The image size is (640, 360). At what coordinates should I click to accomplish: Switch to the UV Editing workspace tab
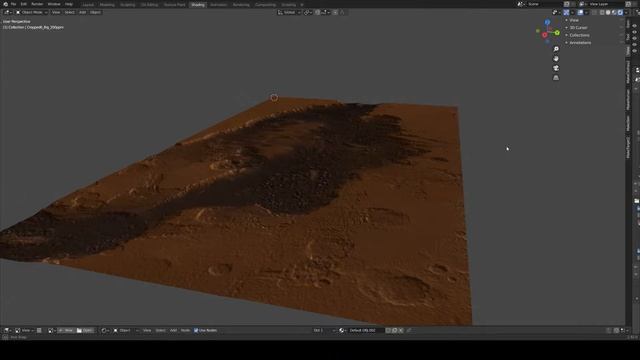(x=149, y=5)
